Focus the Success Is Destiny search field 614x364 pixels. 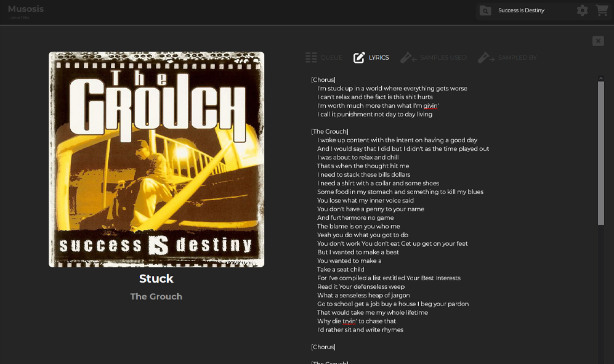point(533,10)
